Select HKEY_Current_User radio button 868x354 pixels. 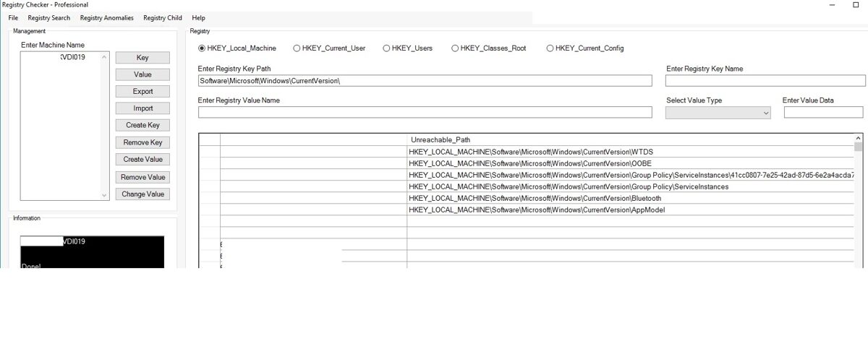329,48
